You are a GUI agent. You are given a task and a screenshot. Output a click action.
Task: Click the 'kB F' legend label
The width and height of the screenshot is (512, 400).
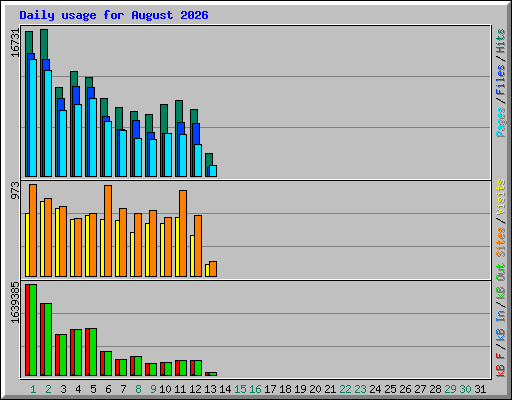[x=501, y=365]
